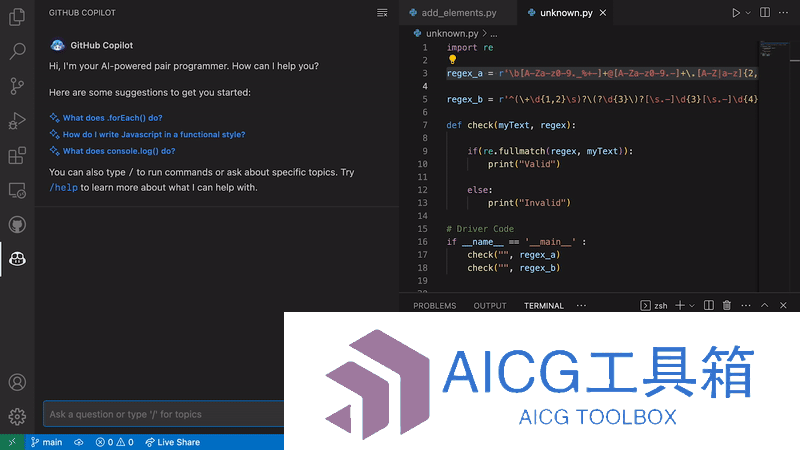Start Live Share from status bar
The height and width of the screenshot is (450, 800).
(x=172, y=442)
